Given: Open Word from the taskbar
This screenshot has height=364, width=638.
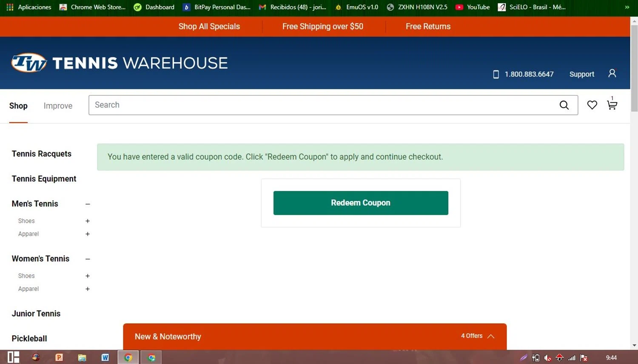Looking at the screenshot, I should click(105, 358).
